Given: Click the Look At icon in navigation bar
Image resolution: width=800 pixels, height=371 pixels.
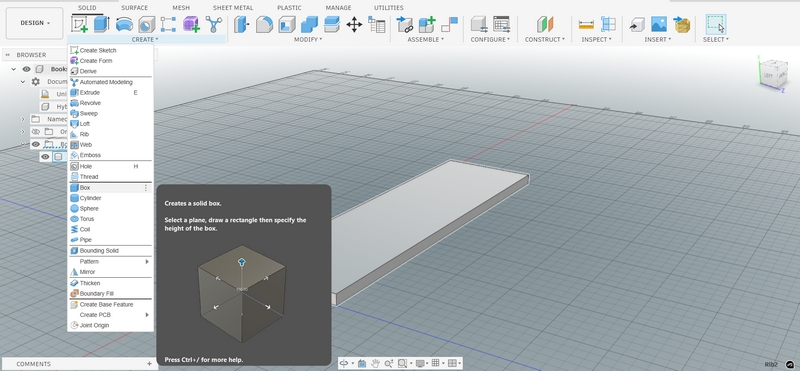Looking at the screenshot, I should click(362, 363).
